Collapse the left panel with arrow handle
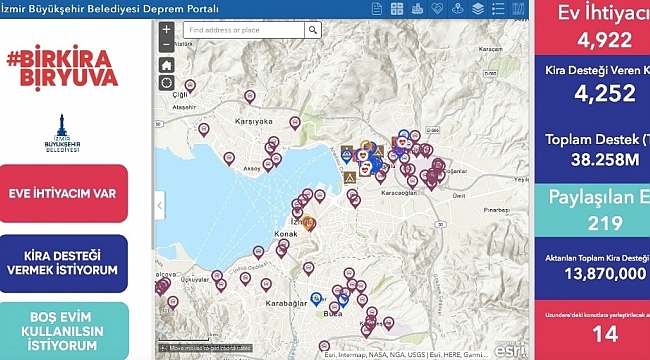The image size is (650, 360). click(160, 205)
